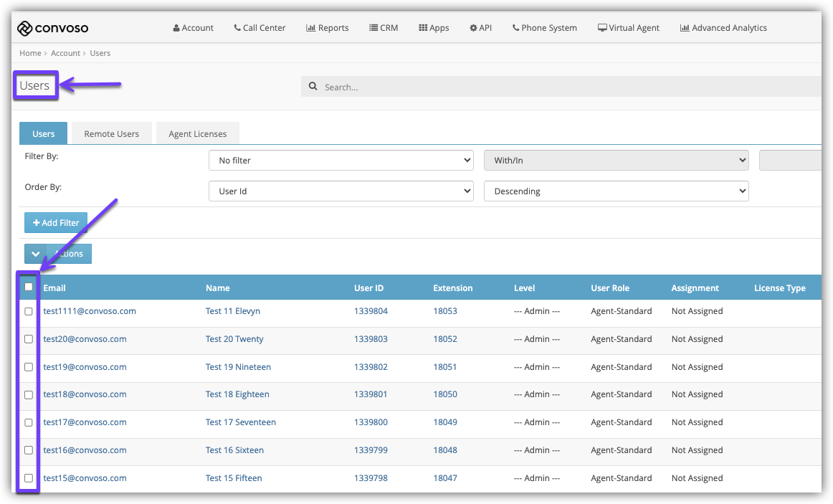
Task: Expand the No filter dropdown
Action: pos(341,161)
